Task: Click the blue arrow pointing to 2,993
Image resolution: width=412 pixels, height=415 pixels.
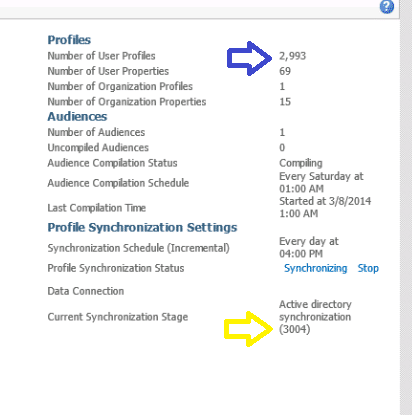Action: (x=249, y=58)
